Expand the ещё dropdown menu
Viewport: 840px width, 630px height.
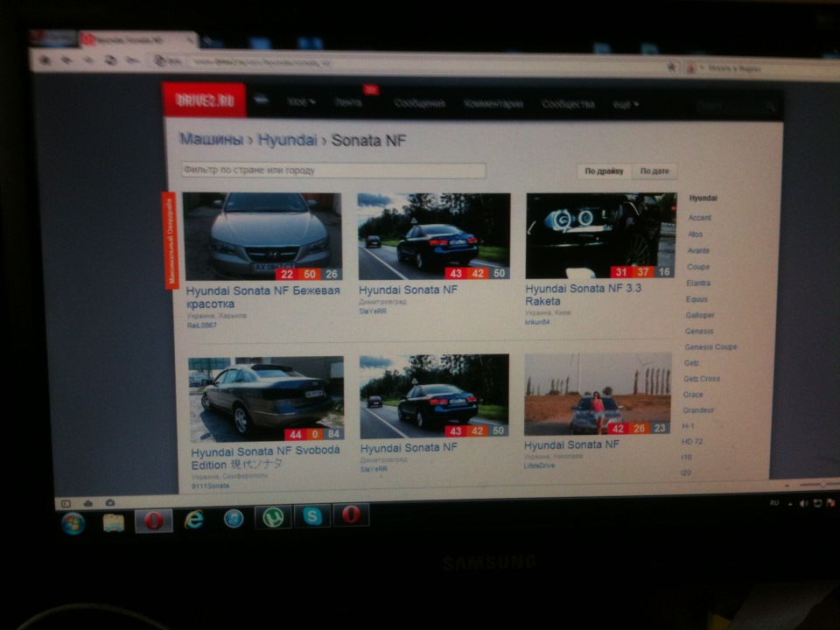point(626,104)
